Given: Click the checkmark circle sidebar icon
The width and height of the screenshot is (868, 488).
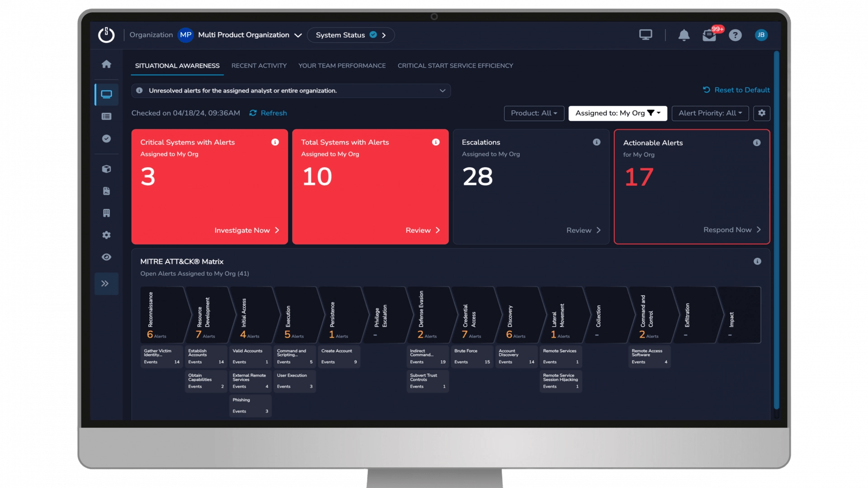Looking at the screenshot, I should [106, 139].
